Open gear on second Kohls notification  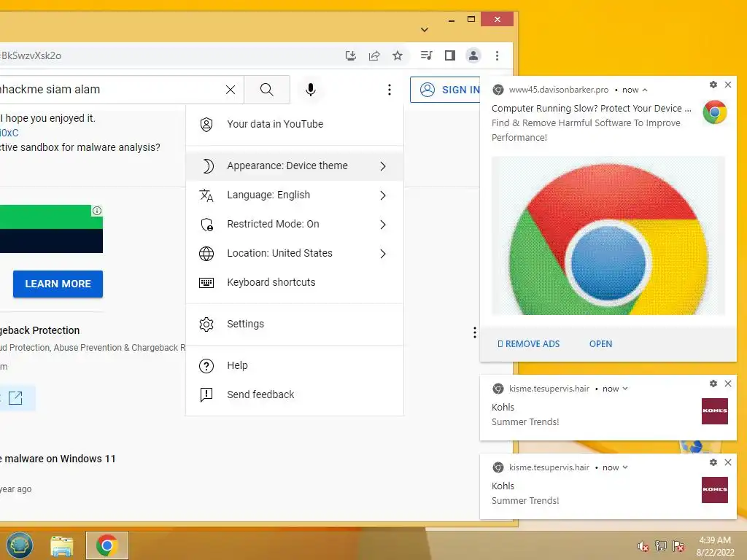tap(713, 462)
